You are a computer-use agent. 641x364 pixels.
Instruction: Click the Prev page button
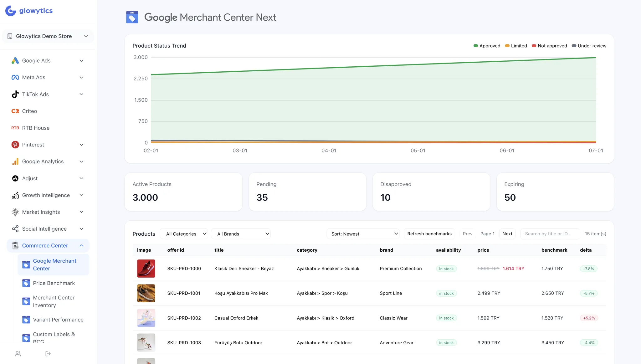(468, 234)
